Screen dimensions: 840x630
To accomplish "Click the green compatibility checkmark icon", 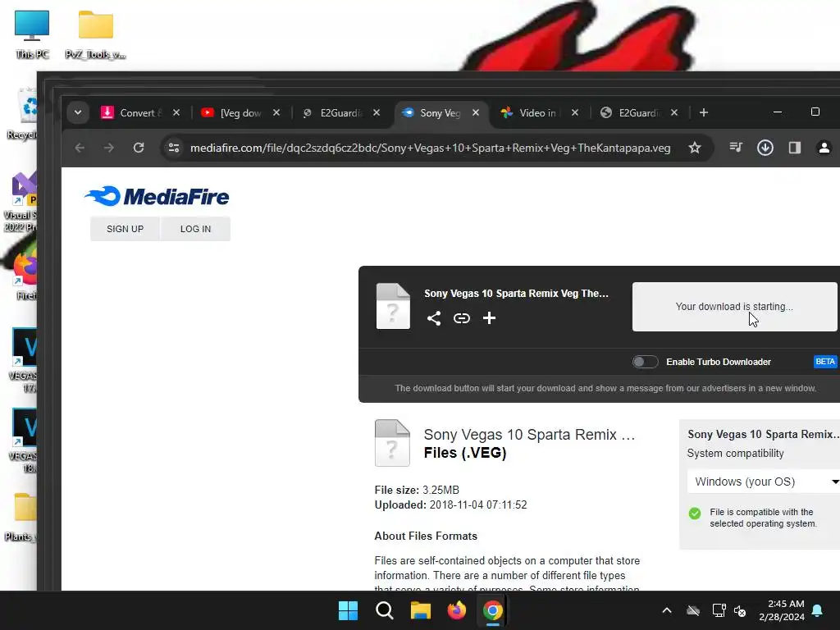I will pos(695,514).
